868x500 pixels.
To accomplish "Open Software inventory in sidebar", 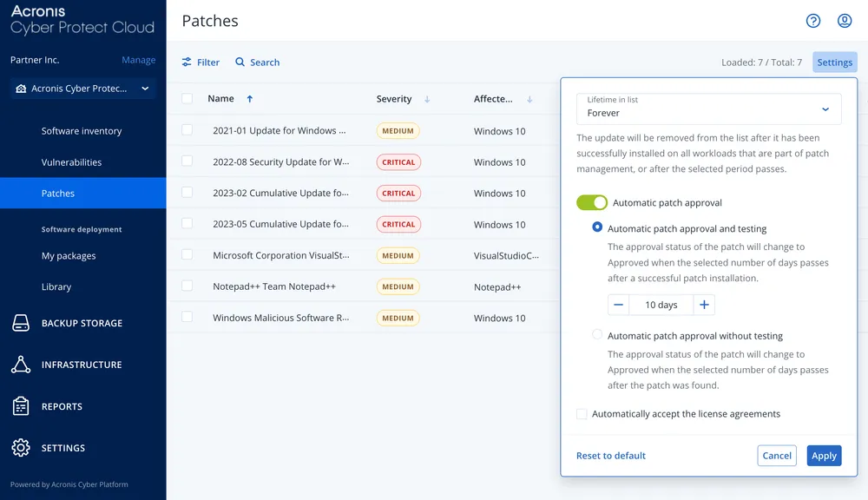I will pyautogui.click(x=82, y=131).
